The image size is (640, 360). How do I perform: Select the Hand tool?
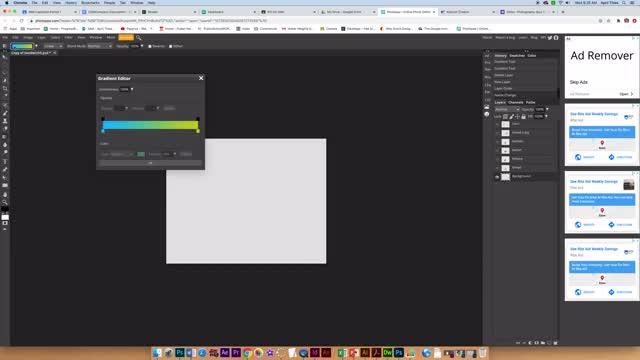[x=5, y=194]
